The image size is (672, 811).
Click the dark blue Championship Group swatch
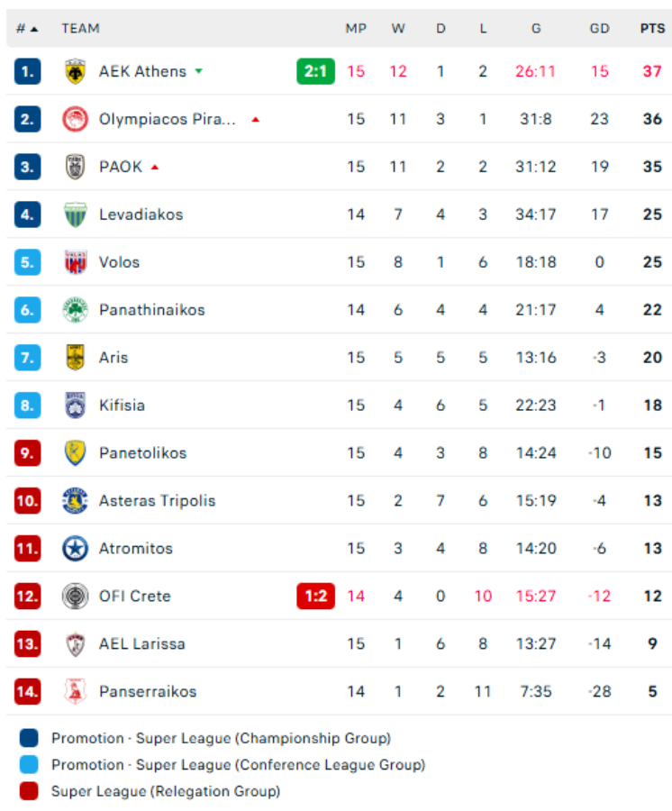click(x=29, y=739)
